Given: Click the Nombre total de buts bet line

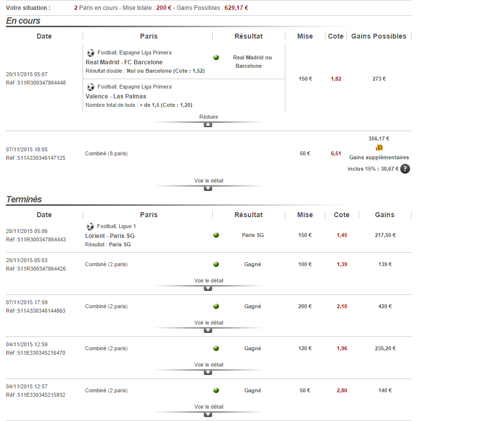Looking at the screenshot, I should coord(139,105).
